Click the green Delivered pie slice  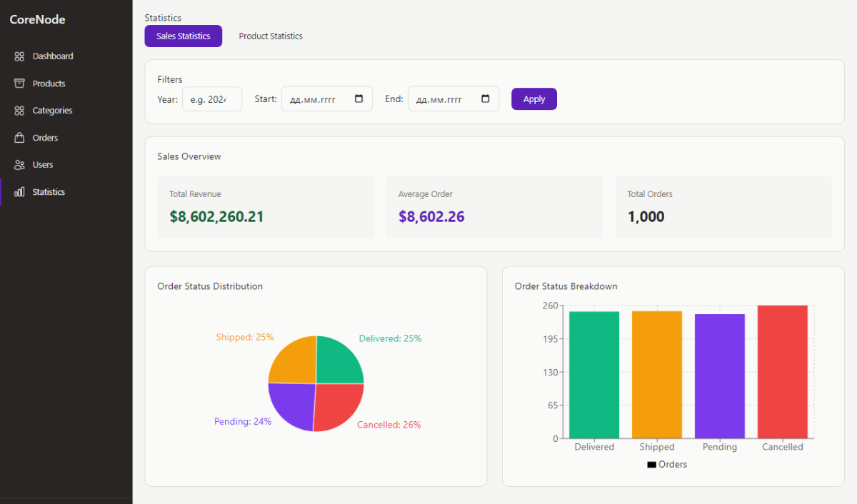tap(337, 361)
